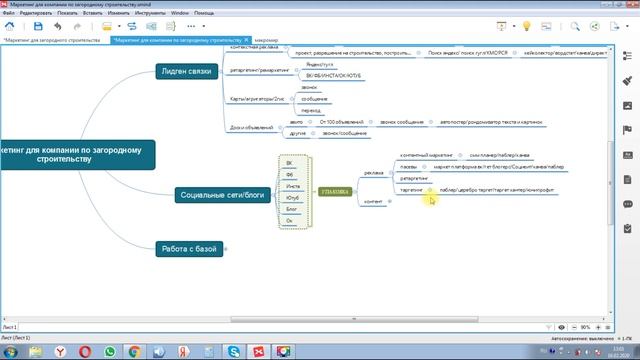
Task: Open the Markers flag panel in the right sidebar
Action: click(627, 130)
